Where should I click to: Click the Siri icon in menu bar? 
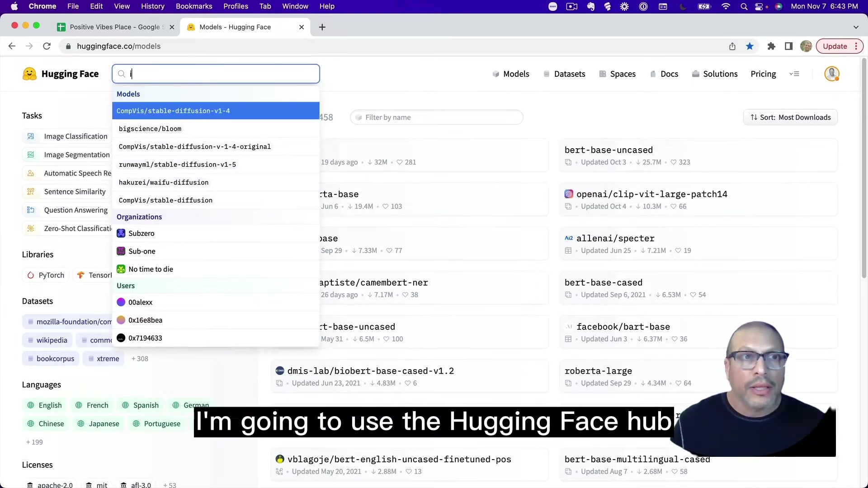tap(778, 6)
